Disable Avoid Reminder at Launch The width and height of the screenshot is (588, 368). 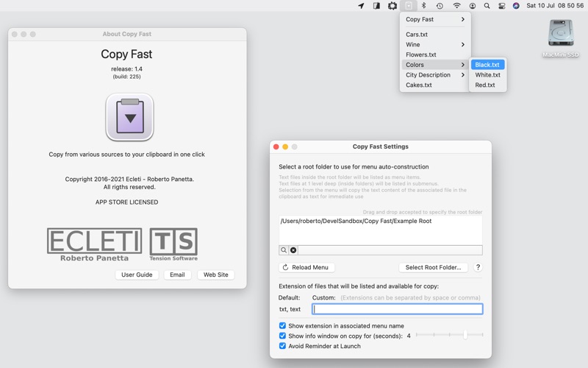point(282,346)
